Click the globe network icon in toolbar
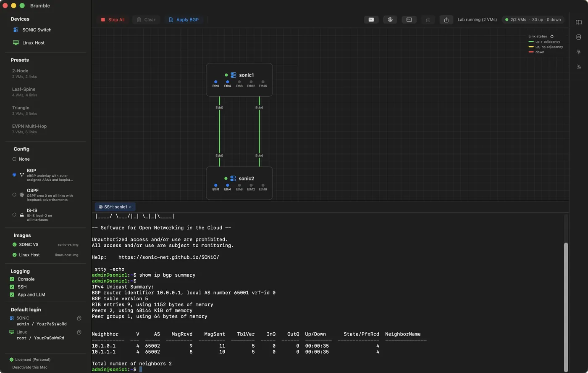588x373 pixels. (x=390, y=20)
